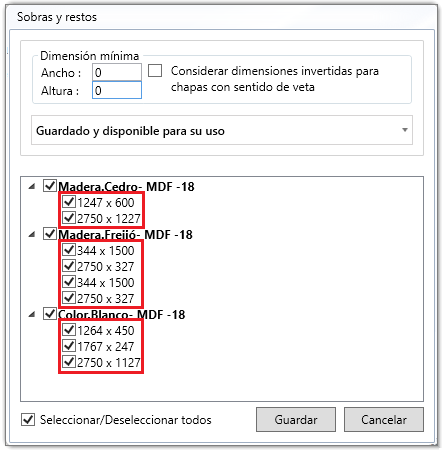Uncheck the 1247 x 600 leftover
Viewport: 444px width, 451px height.
[69, 202]
